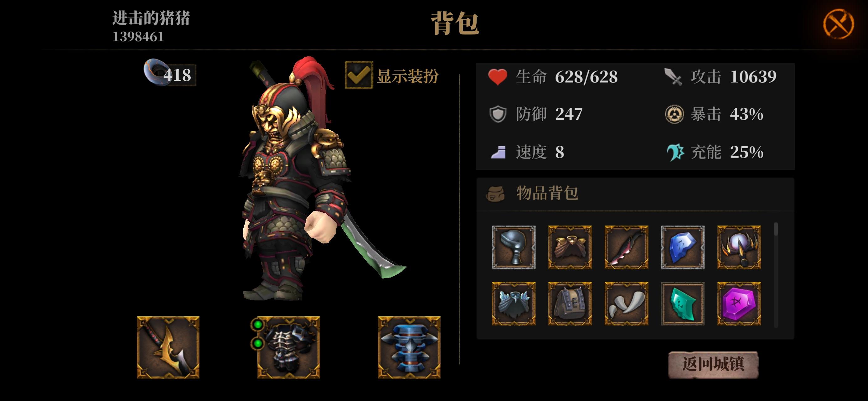The width and height of the screenshot is (868, 401).
Task: Click the inventory scrollbar handle
Action: coord(776,229)
